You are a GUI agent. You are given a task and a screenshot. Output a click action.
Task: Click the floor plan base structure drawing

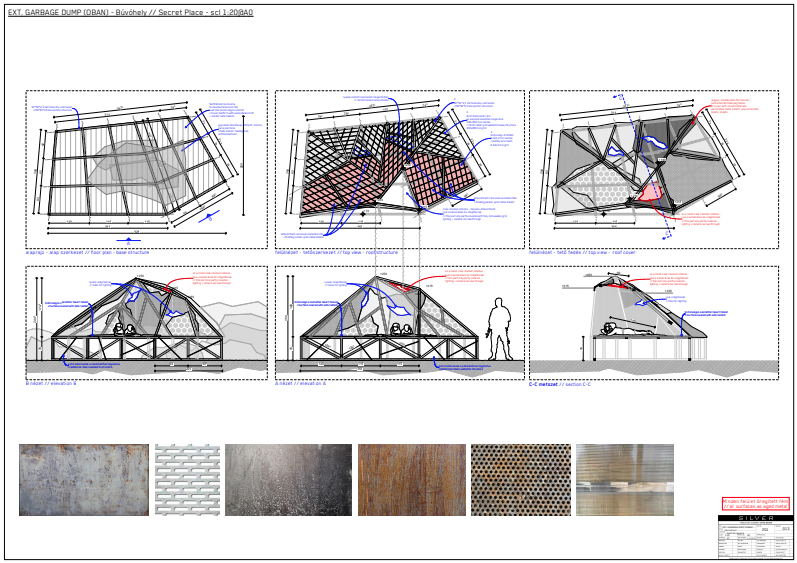tap(146, 170)
